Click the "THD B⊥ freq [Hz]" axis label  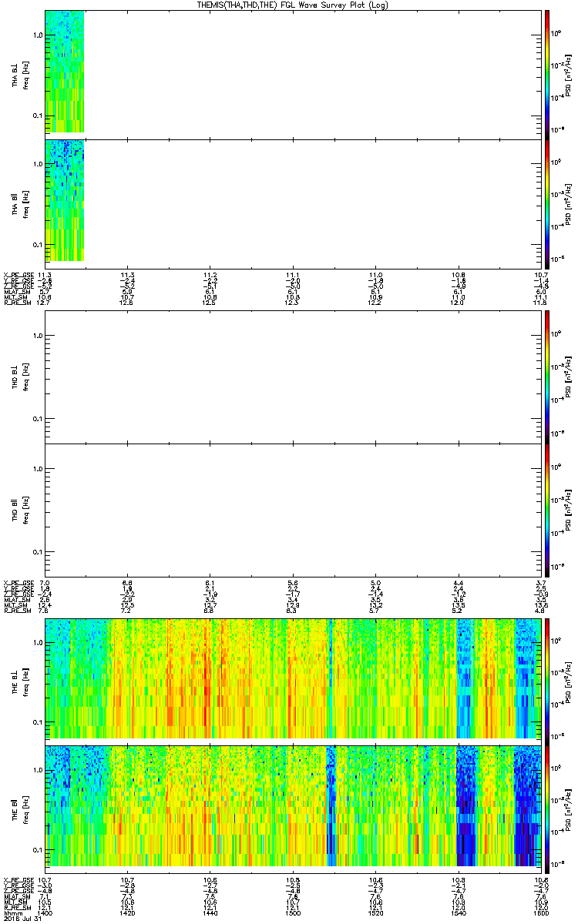tap(20, 377)
